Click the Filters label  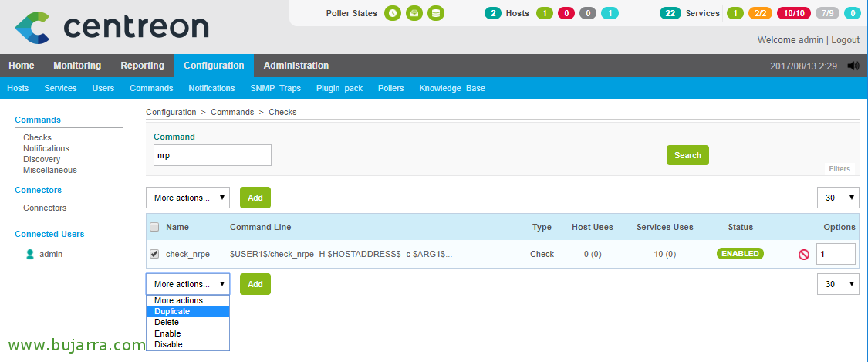click(839, 169)
